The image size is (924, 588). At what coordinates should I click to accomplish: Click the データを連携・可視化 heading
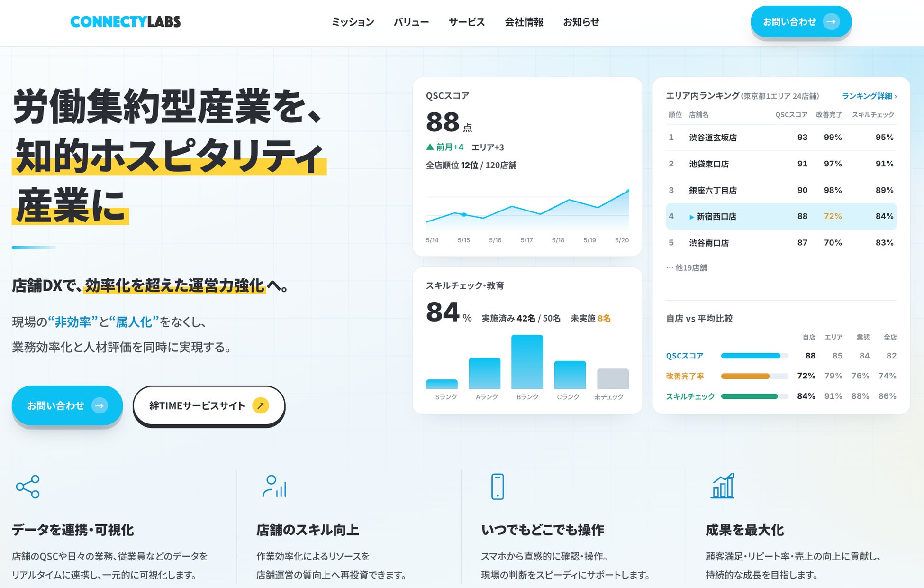click(x=73, y=530)
